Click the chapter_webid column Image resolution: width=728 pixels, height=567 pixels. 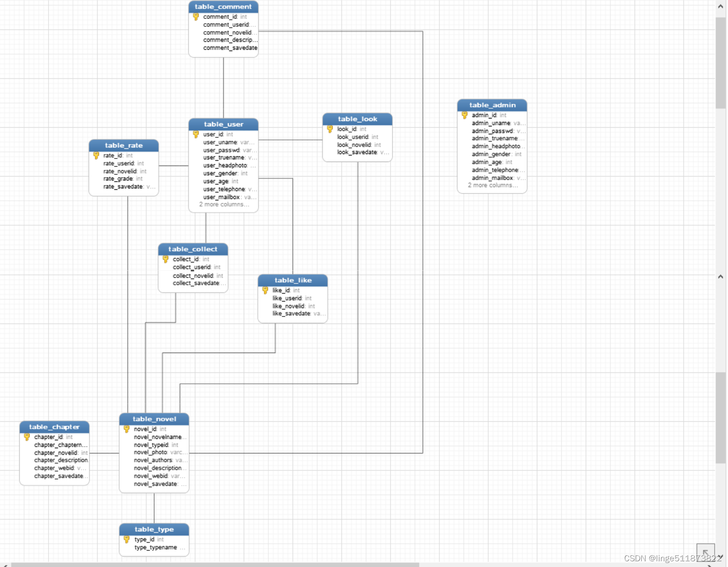click(x=60, y=468)
